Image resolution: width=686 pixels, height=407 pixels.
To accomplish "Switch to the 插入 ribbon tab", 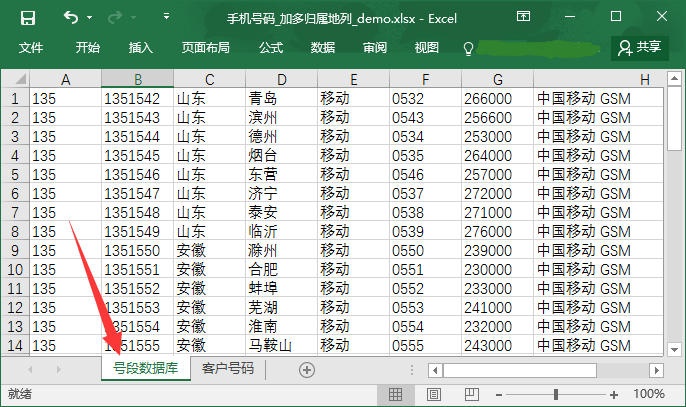I will (x=140, y=47).
